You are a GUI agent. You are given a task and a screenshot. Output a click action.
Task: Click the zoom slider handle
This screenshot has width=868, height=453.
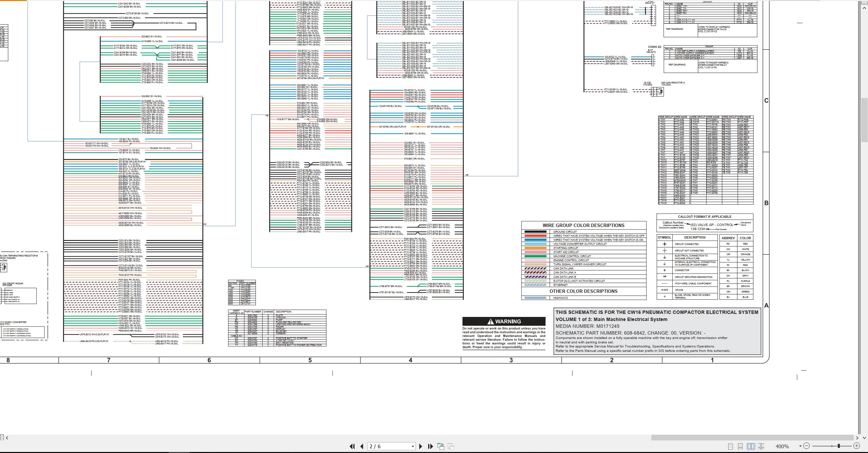pos(839,446)
